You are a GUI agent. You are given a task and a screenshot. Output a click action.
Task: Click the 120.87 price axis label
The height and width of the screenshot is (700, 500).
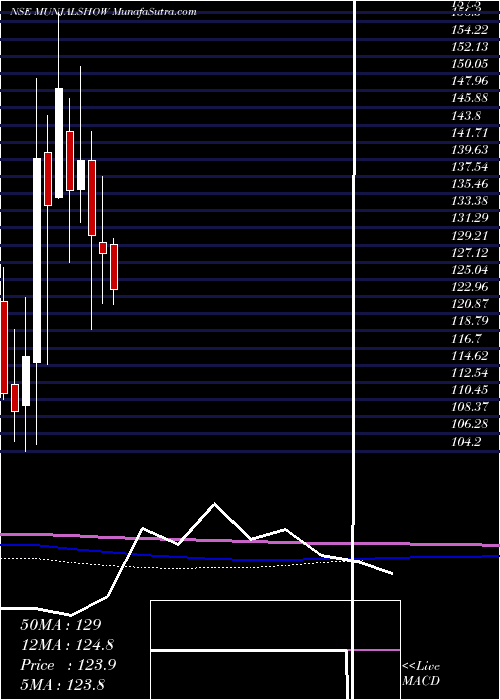coord(470,304)
